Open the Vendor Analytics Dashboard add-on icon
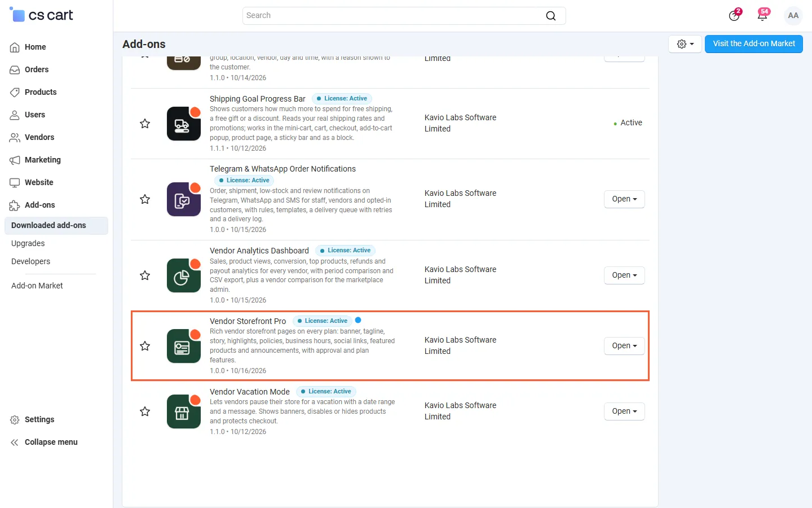Screen dimensions: 812x508 point(184,275)
